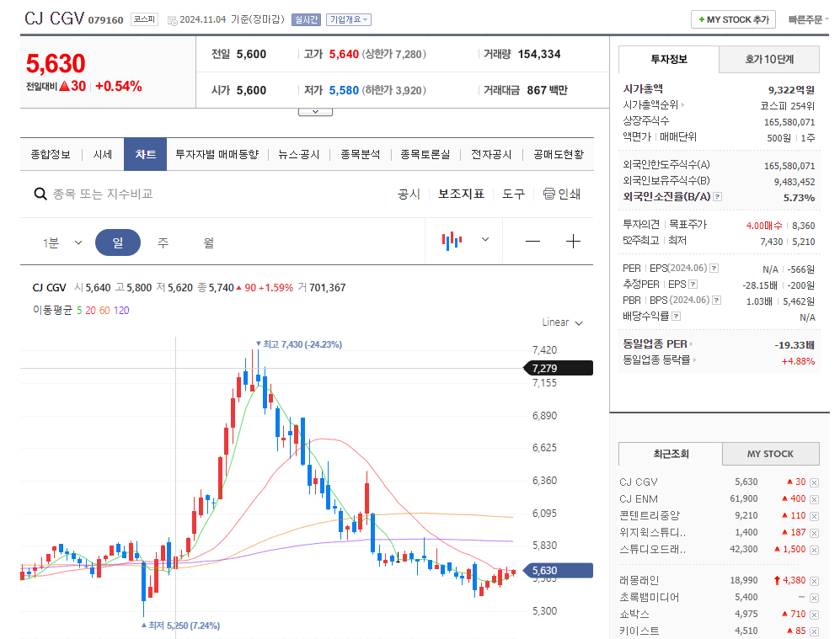
Task: Switch to 시세 tab
Action: tap(102, 155)
